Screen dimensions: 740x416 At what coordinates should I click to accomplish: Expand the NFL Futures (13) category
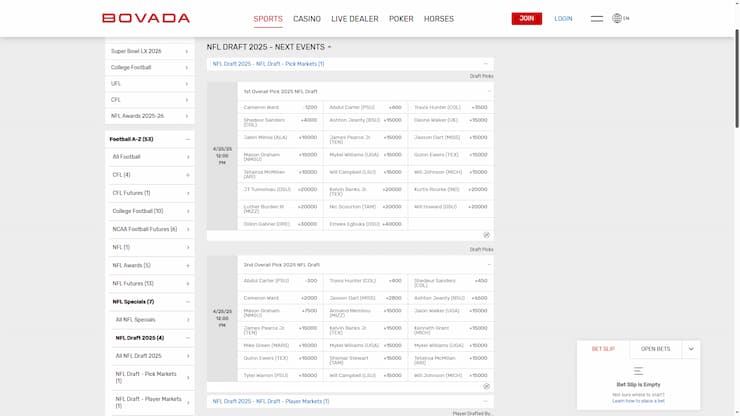(x=187, y=283)
